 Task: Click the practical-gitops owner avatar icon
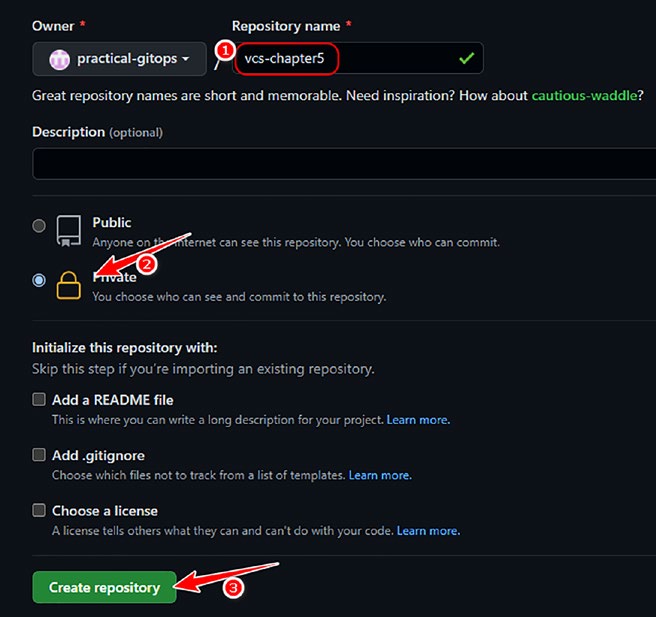[59, 59]
